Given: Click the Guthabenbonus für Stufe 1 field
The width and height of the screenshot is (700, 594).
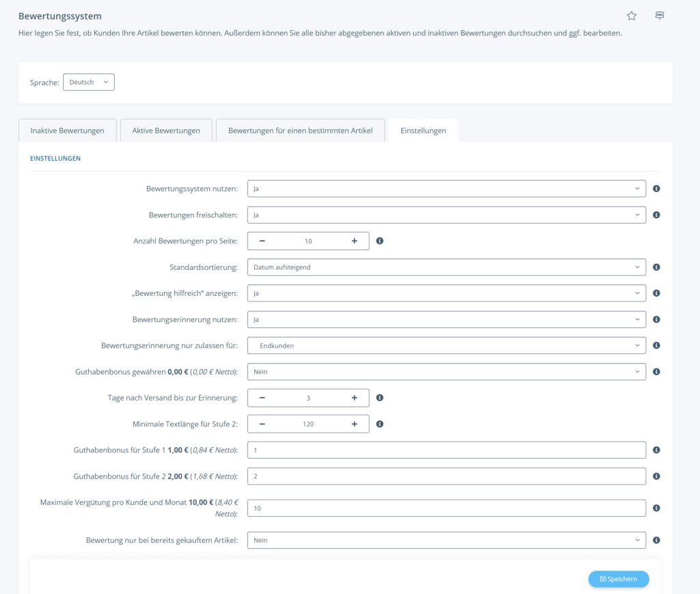Looking at the screenshot, I should [x=446, y=450].
